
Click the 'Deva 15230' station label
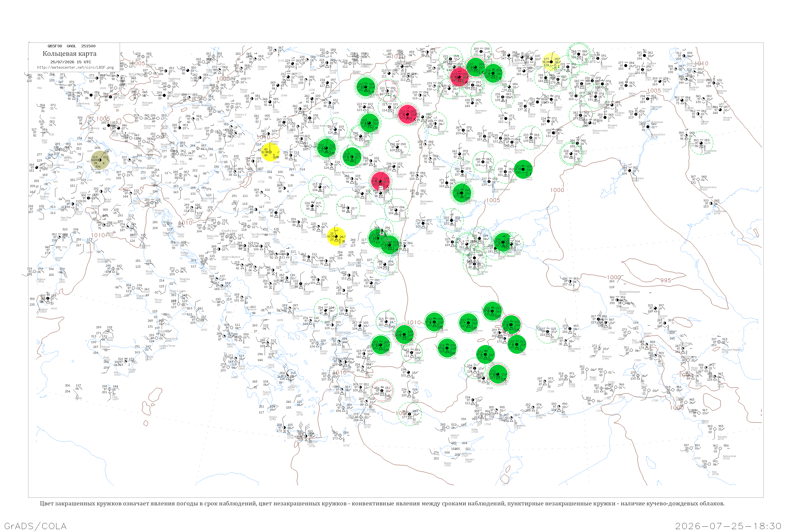304,231
